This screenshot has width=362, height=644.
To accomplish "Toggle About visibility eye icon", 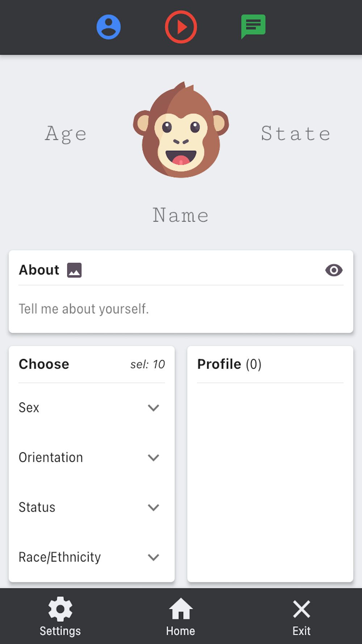I will 334,270.
